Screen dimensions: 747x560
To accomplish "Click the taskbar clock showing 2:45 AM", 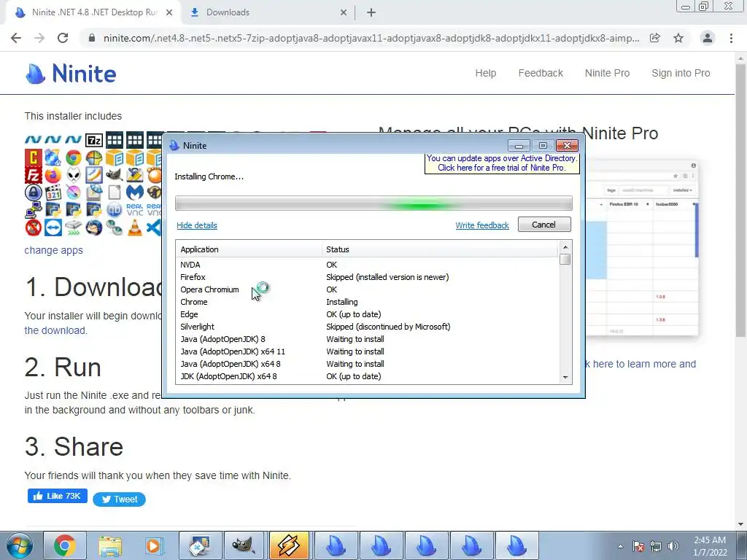I will (710, 546).
